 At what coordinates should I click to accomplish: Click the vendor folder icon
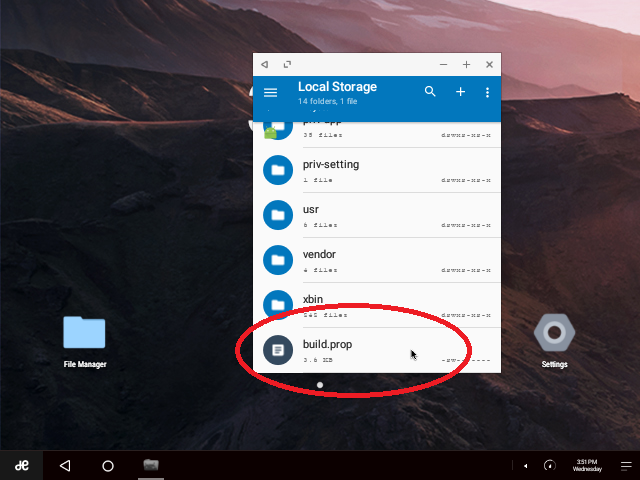coord(277,260)
